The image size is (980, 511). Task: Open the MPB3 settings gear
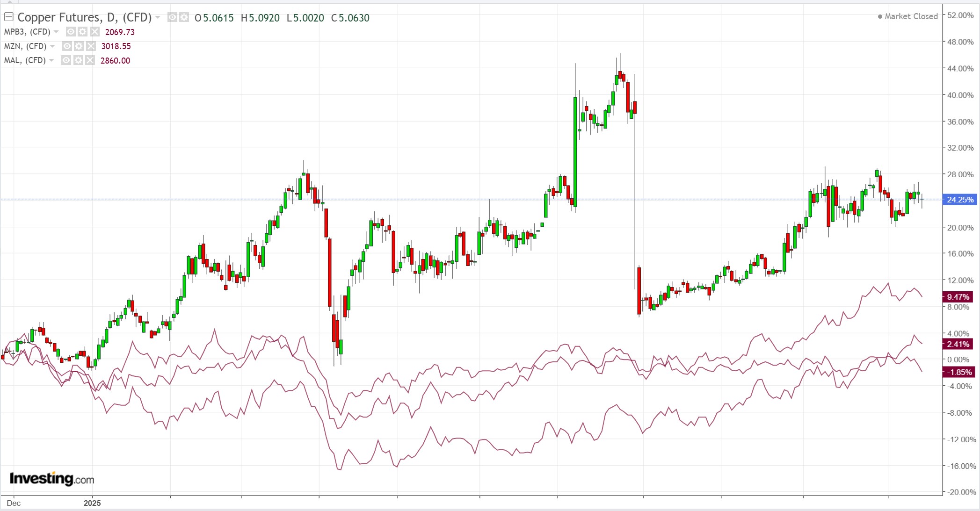(x=82, y=32)
